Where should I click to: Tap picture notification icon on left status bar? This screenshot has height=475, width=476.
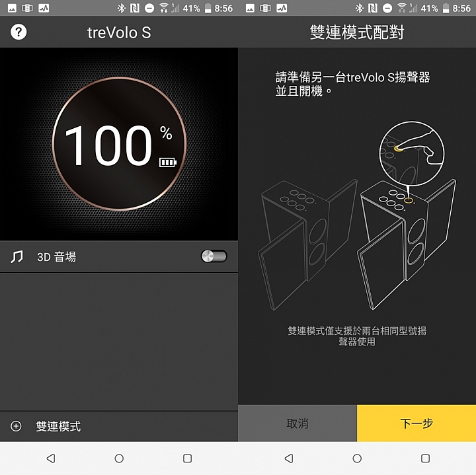[12, 8]
